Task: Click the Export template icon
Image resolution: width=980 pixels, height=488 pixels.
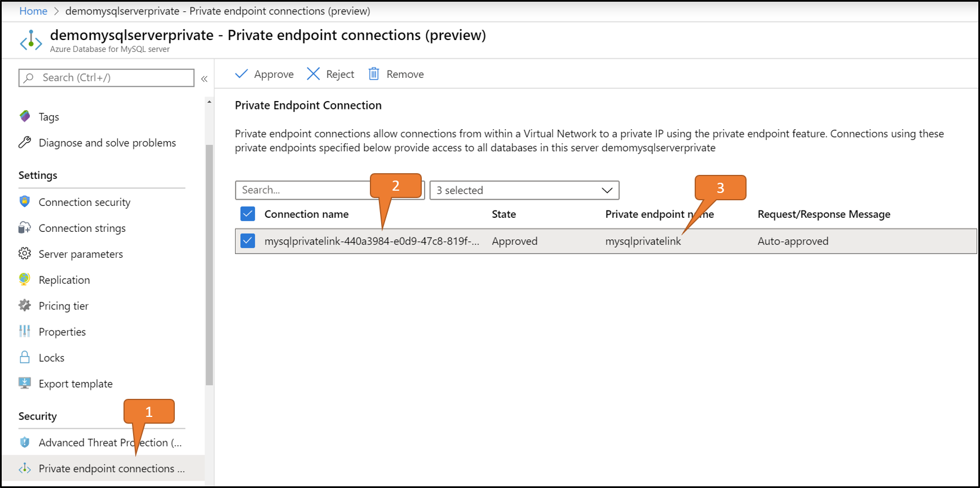Action: click(25, 383)
